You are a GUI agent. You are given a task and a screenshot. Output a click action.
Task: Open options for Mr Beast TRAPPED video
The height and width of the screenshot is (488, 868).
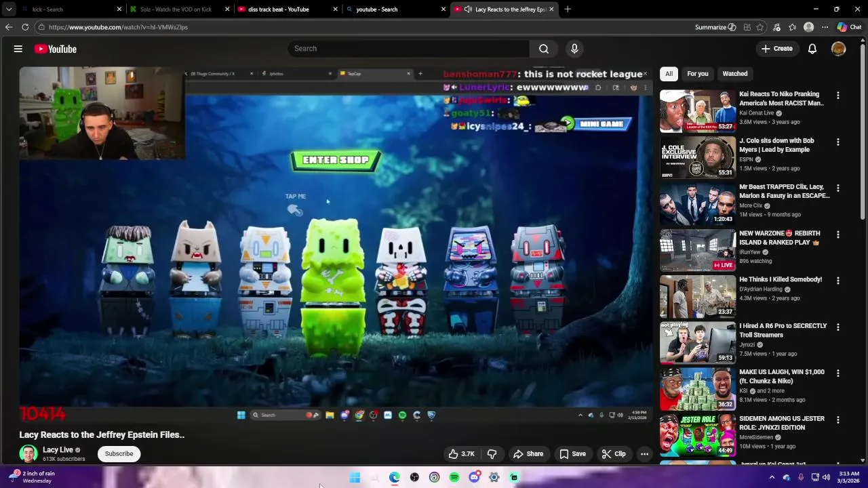pos(838,188)
